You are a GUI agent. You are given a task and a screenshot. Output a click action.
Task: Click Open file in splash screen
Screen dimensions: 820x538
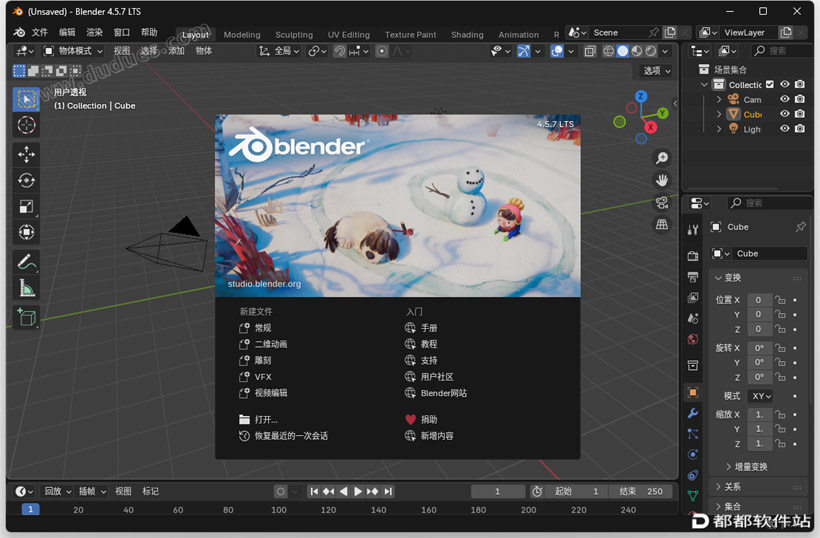point(258,419)
